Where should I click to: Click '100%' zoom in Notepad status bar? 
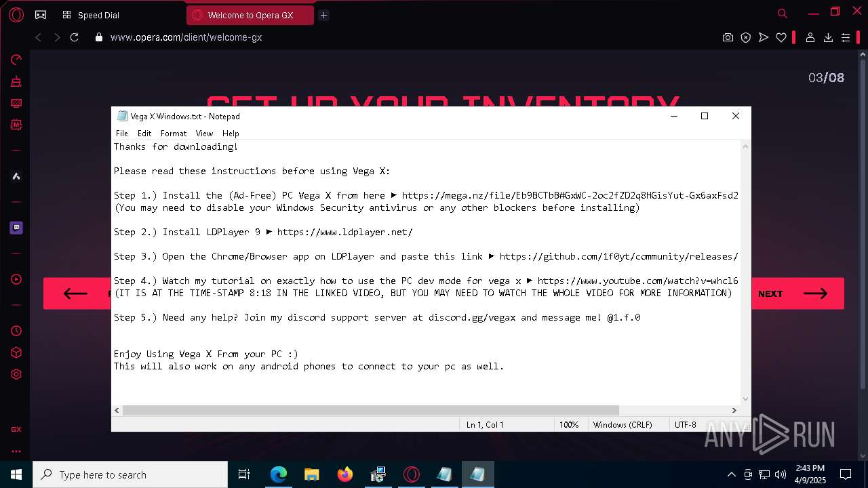click(569, 424)
